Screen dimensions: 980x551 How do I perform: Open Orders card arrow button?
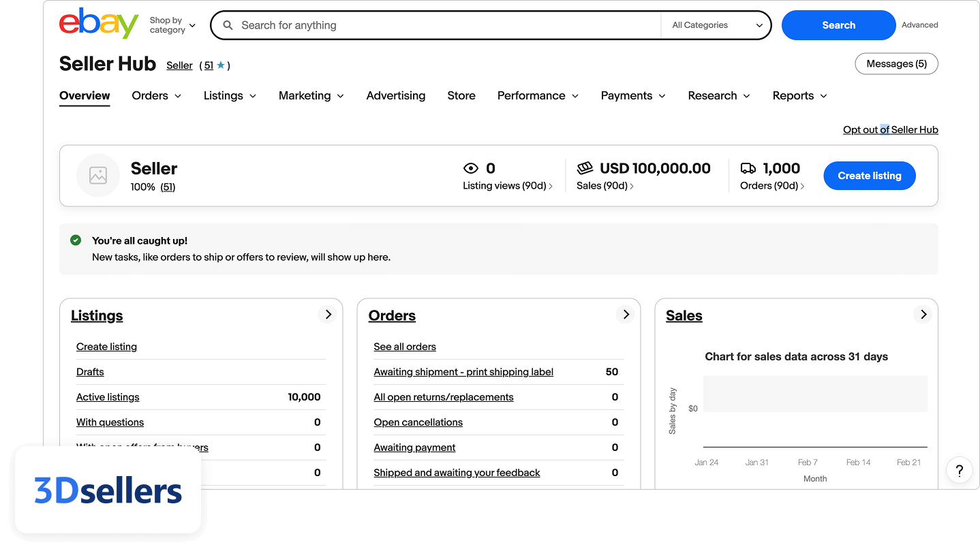point(625,314)
